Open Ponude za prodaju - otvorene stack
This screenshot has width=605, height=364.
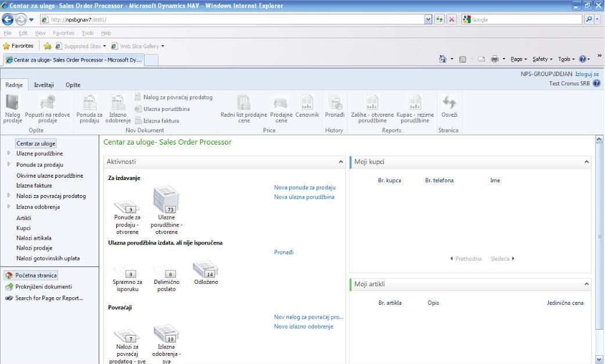point(127,217)
